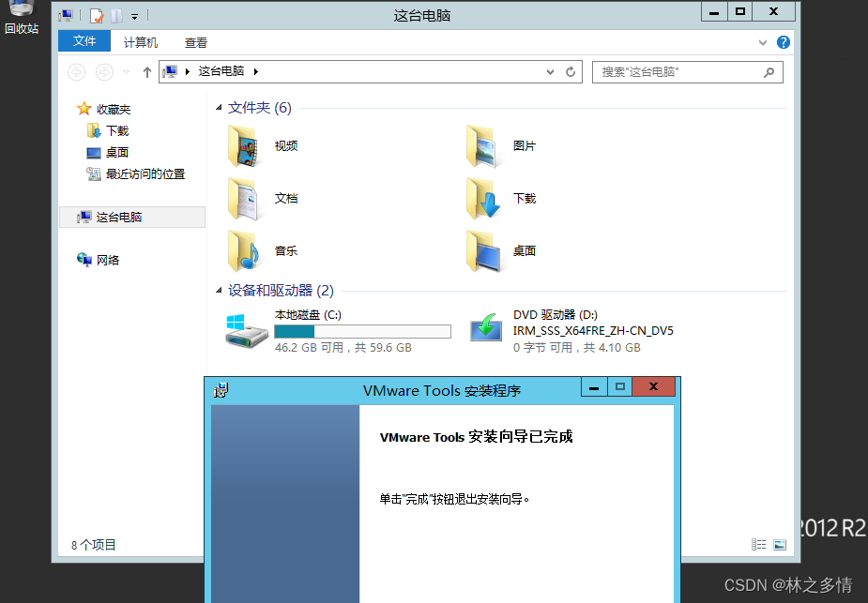Click the Forward navigation arrow
The height and width of the screenshot is (603, 868).
[x=104, y=72]
